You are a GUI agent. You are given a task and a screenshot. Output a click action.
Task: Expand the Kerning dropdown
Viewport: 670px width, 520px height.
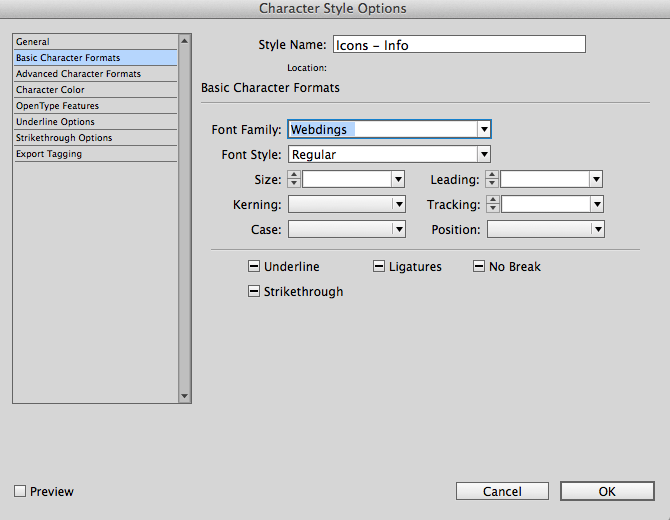(398, 204)
